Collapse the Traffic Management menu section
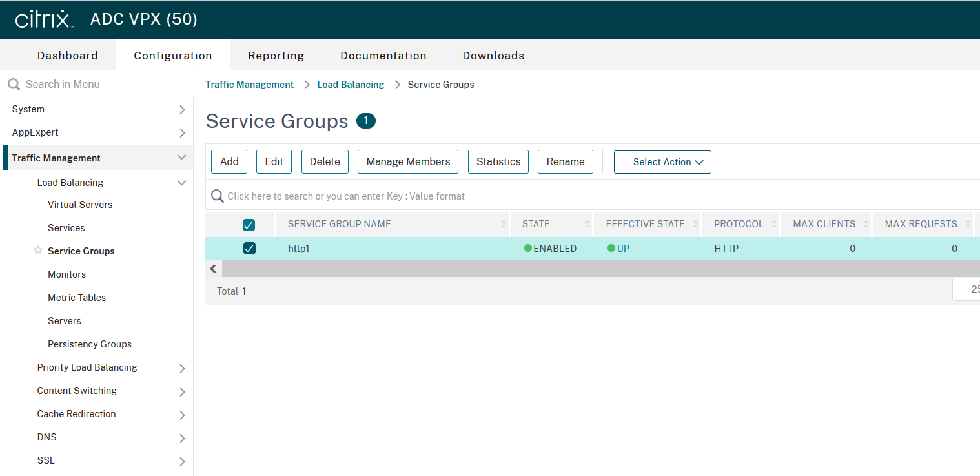 tap(181, 158)
